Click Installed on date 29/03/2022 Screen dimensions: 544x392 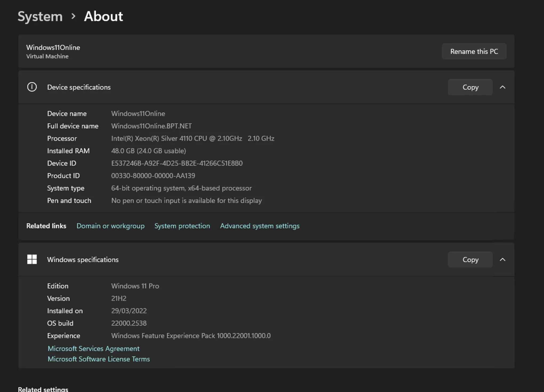coord(129,311)
